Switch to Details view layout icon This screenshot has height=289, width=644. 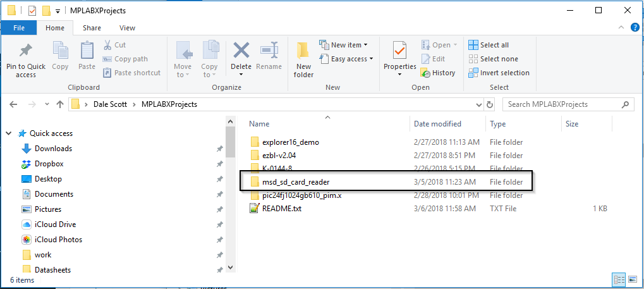(x=619, y=280)
